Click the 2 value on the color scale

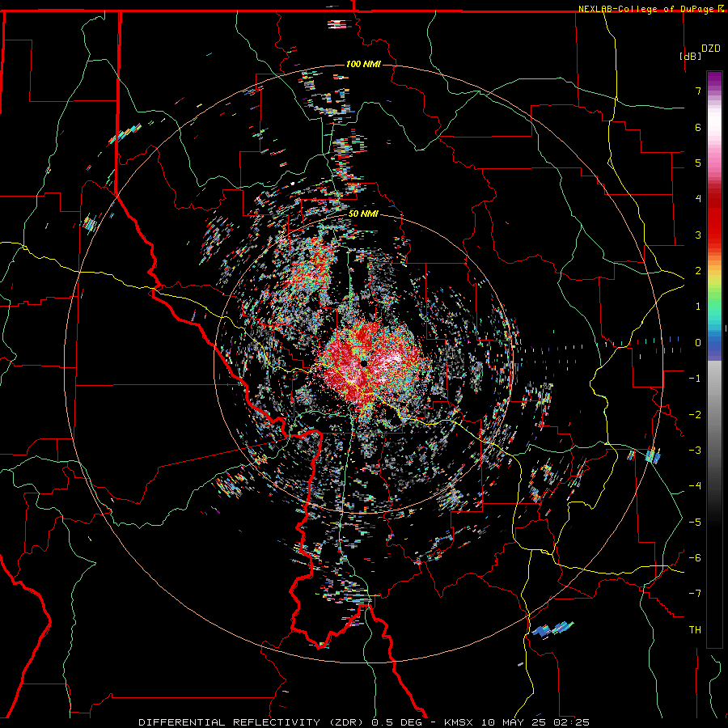[698, 271]
